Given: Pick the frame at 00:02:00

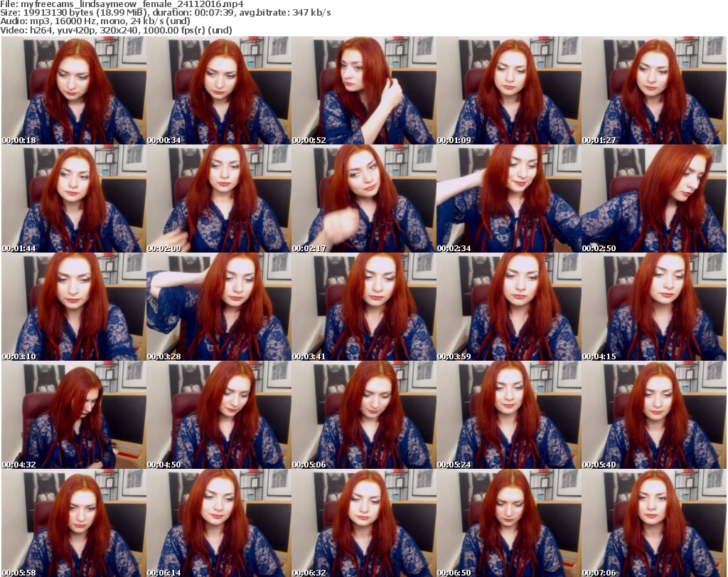Looking at the screenshot, I should tap(219, 198).
